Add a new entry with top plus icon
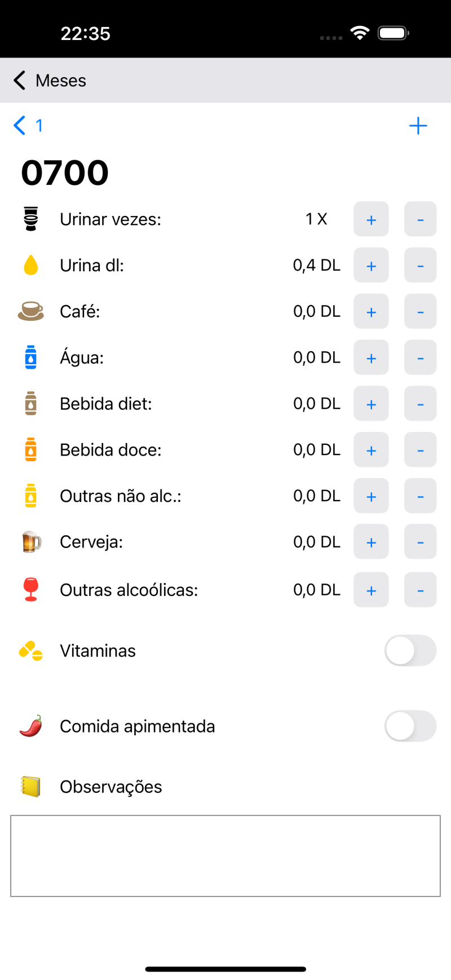Image resolution: width=451 pixels, height=980 pixels. pyautogui.click(x=418, y=126)
